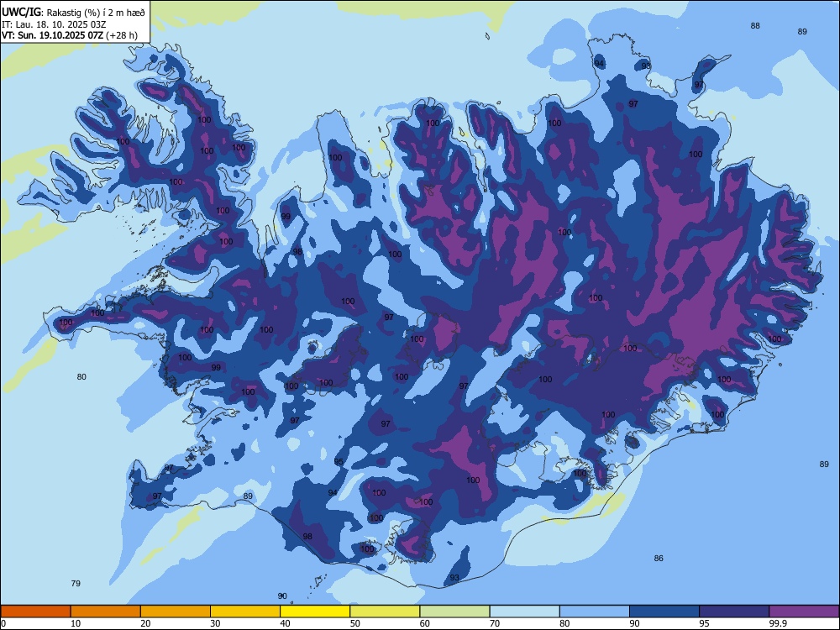840x630 pixels.
Task: Click the golden 30–40 legend swatch
Action: click(x=245, y=612)
